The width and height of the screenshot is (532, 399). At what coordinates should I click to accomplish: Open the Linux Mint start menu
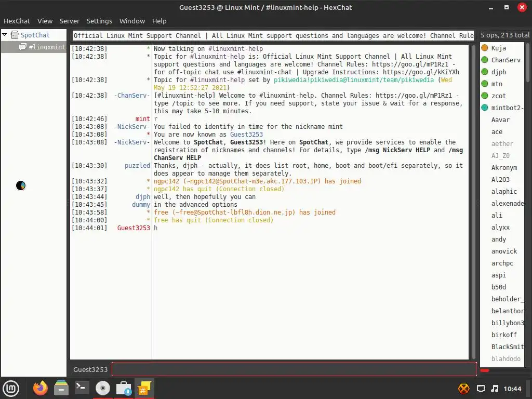11,389
